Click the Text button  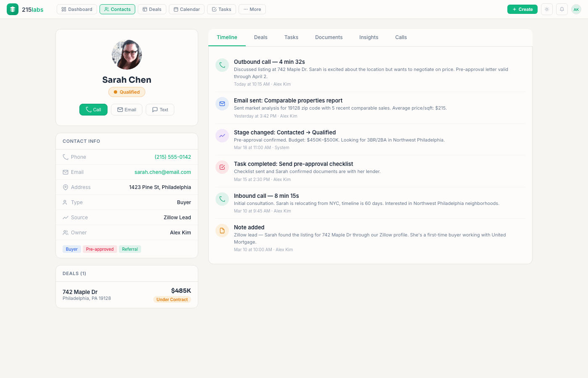click(160, 110)
